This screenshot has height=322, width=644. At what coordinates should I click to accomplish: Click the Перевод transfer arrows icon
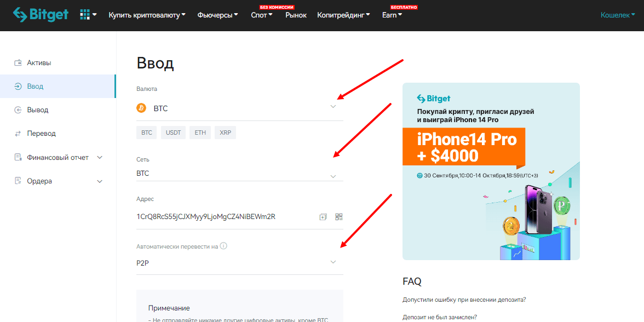point(18,134)
